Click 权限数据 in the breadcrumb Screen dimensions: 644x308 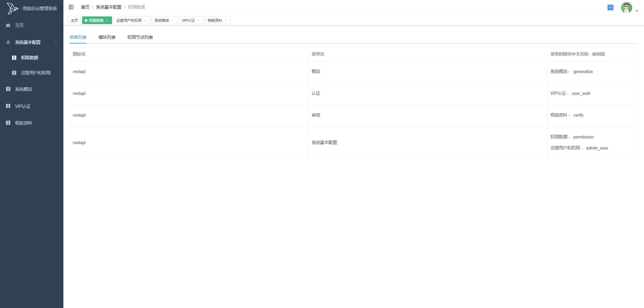136,7
